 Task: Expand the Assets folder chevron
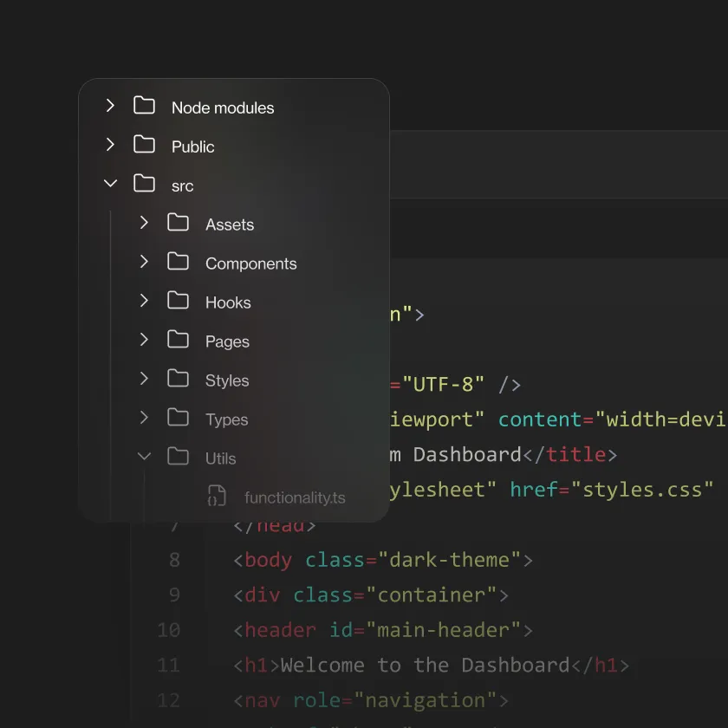pyautogui.click(x=144, y=223)
